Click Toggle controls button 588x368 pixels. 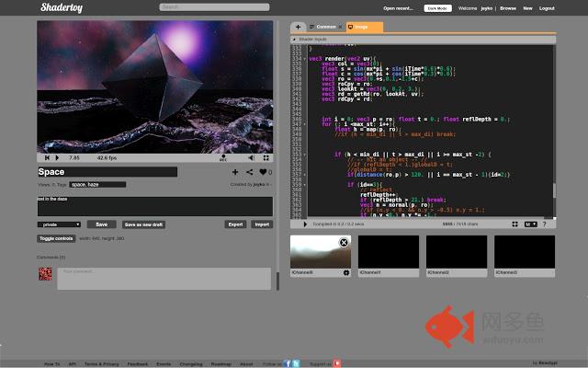click(x=56, y=238)
